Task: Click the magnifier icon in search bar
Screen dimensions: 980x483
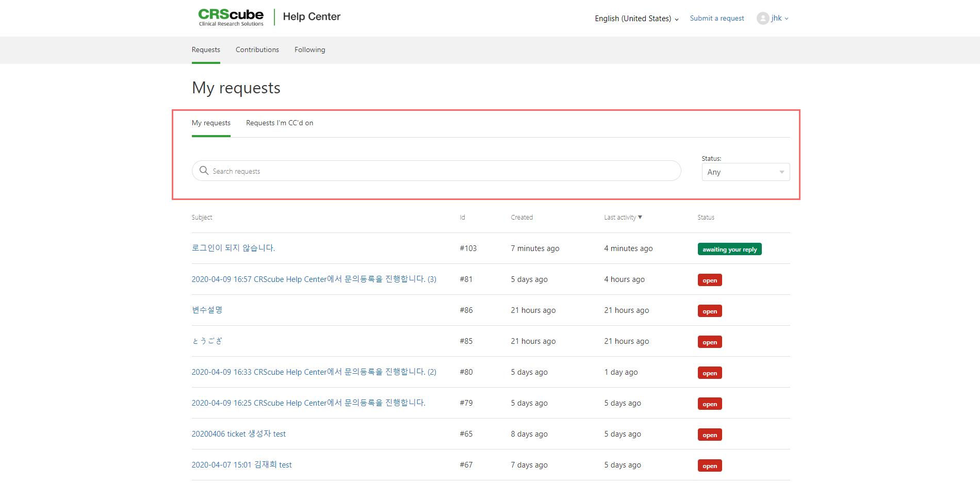Action: (x=204, y=171)
